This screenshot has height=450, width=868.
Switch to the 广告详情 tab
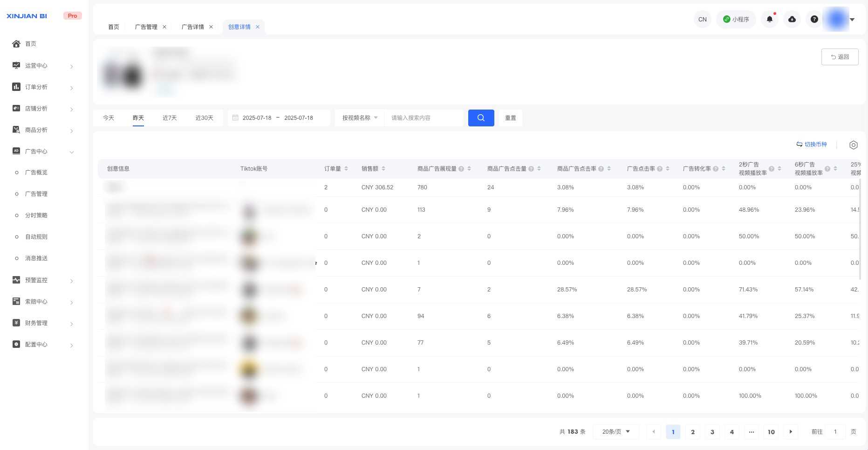click(192, 27)
